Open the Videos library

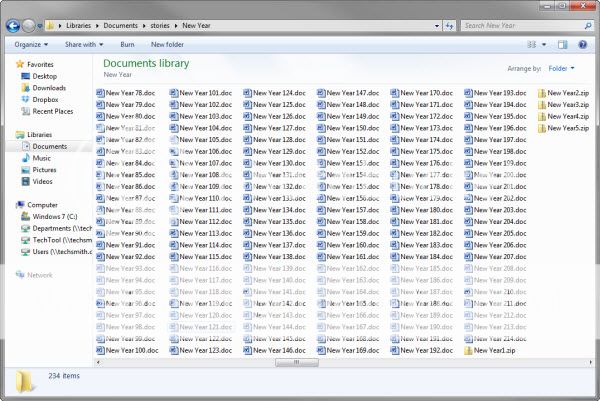tap(42, 181)
